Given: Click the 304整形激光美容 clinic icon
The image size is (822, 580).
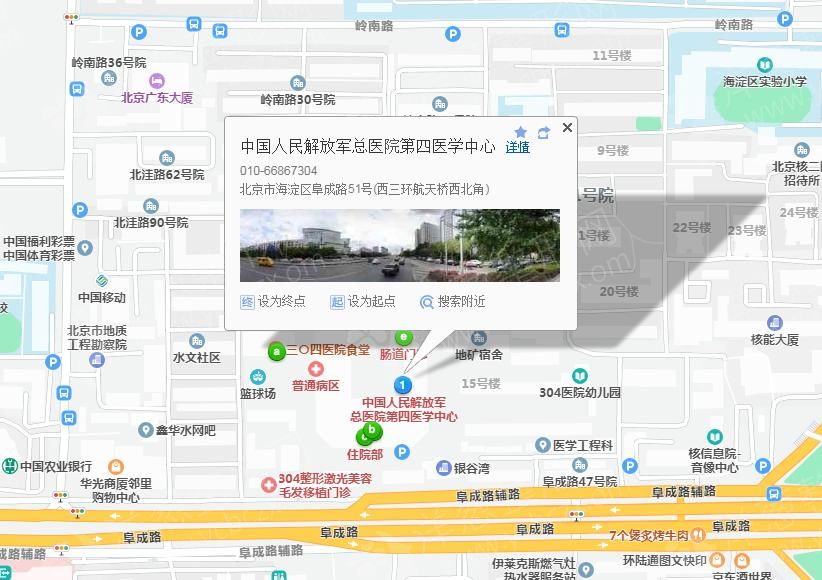Looking at the screenshot, I should pyautogui.click(x=268, y=485).
